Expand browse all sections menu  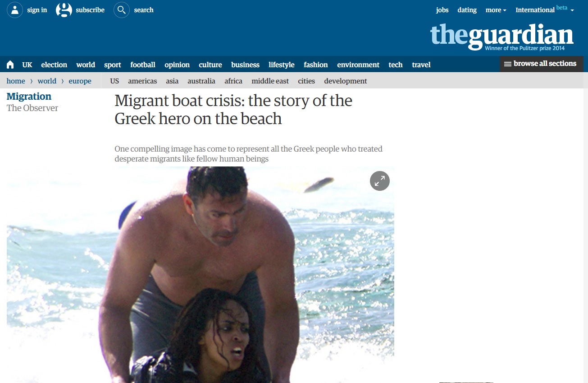tap(541, 64)
